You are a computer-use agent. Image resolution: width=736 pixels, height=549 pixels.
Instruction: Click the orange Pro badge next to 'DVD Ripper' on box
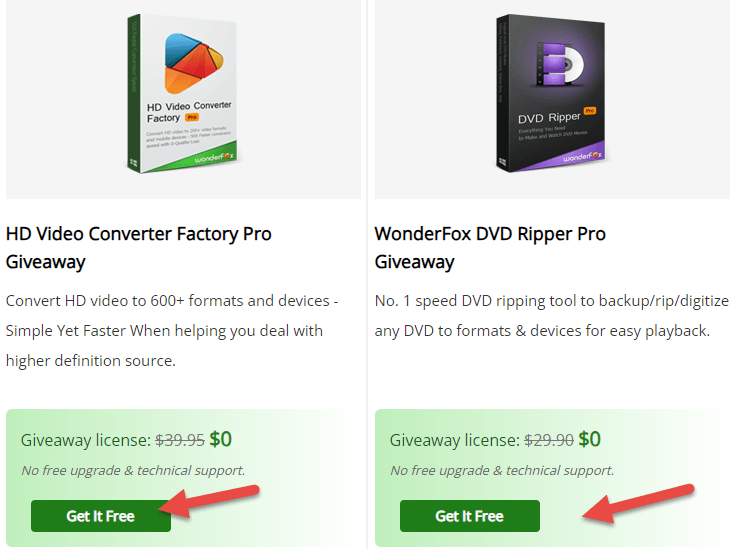tap(590, 111)
